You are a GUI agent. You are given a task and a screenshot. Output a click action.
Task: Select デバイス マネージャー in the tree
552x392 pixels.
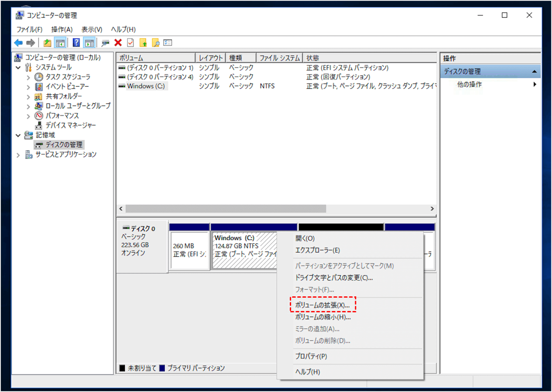70,125
